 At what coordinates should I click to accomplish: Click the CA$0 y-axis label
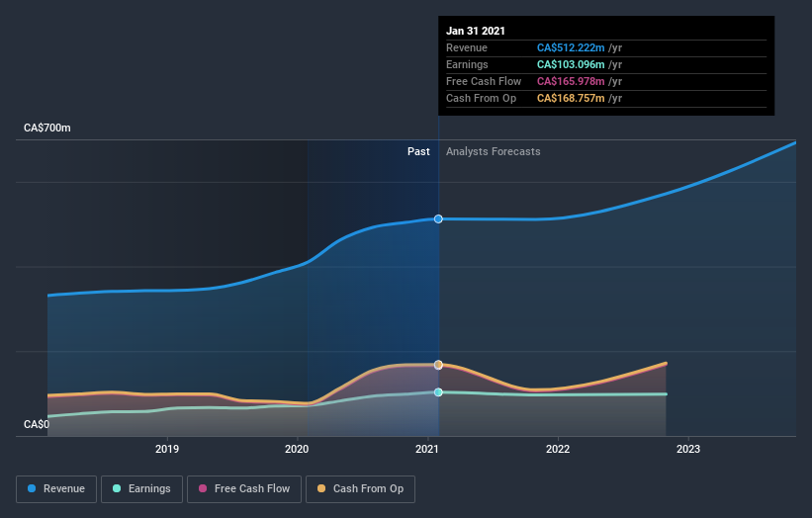tap(37, 424)
